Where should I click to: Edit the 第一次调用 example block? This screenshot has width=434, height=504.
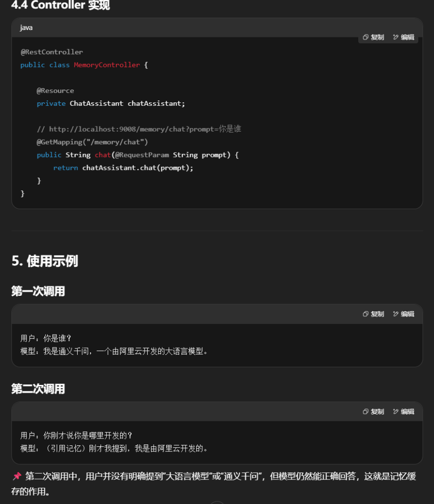tap(396, 314)
